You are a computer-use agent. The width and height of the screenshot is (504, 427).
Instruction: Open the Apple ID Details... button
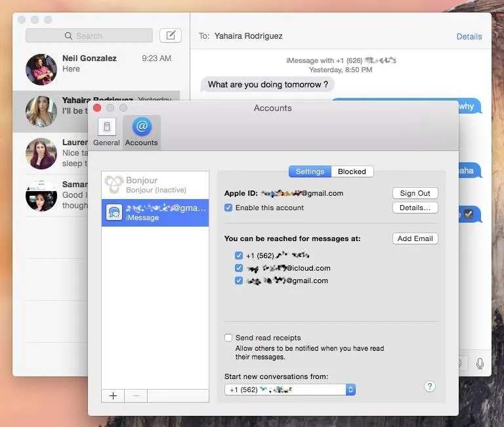pos(415,208)
